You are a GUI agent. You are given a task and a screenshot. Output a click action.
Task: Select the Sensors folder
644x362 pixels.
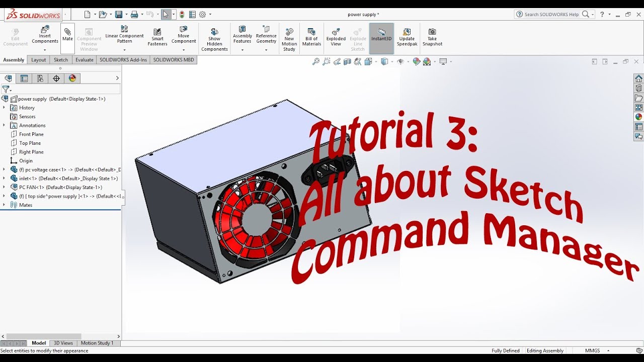pos(27,117)
